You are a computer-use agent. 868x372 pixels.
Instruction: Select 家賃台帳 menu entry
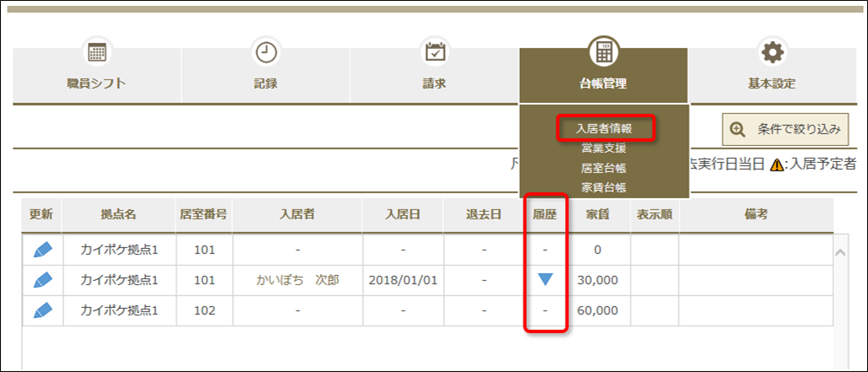pos(604,187)
